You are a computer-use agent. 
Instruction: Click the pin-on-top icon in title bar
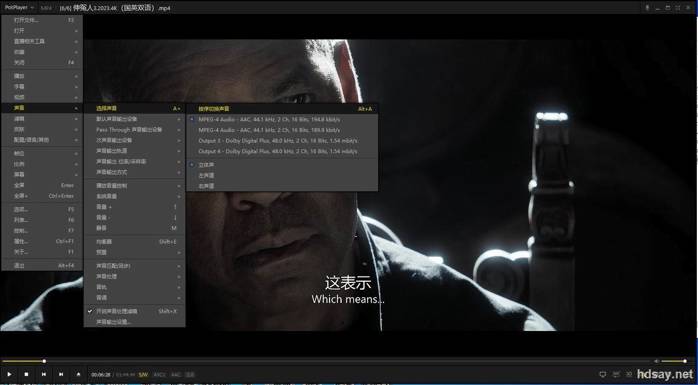tap(647, 8)
